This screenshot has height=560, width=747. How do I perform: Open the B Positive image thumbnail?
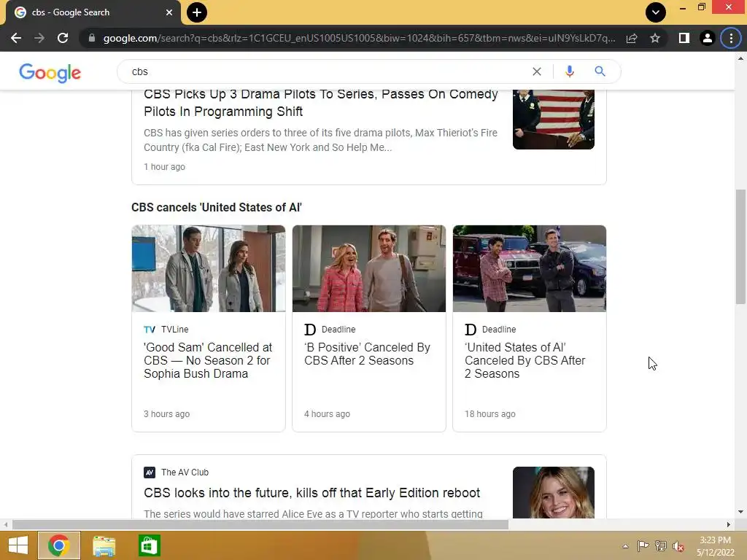click(369, 268)
